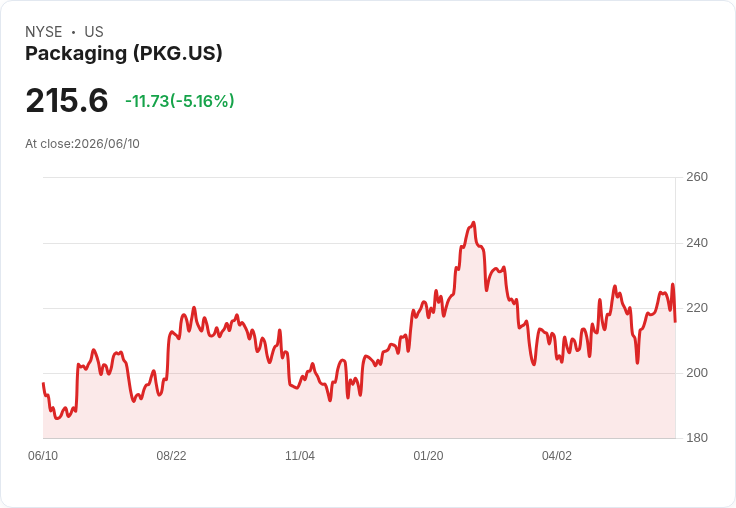Image resolution: width=736 pixels, height=508 pixels.
Task: Click the Packaging (PKG.US) stock title
Action: (x=123, y=54)
